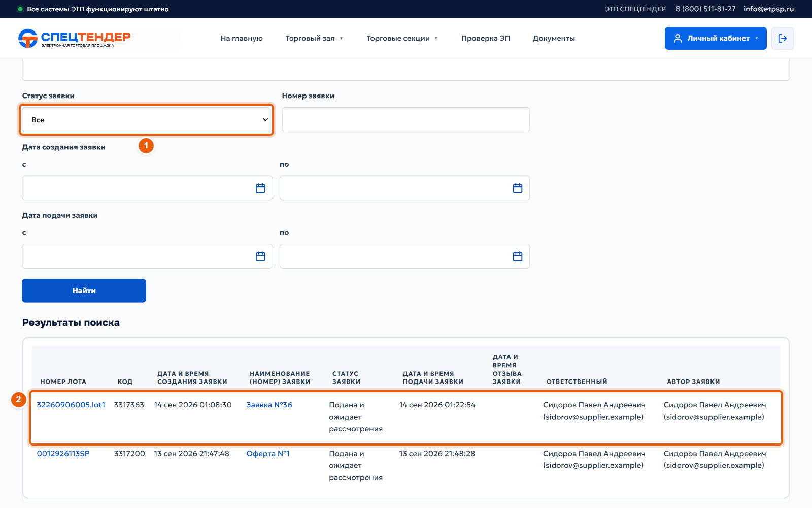The image size is (812, 508).
Task: Go to На главную
Action: pyautogui.click(x=242, y=38)
